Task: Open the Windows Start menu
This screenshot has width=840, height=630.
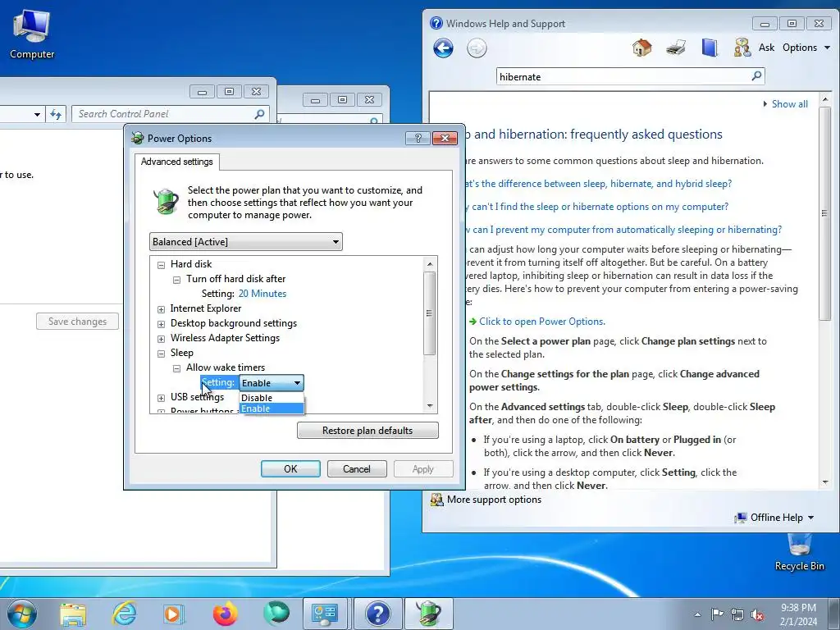Action: point(21,614)
